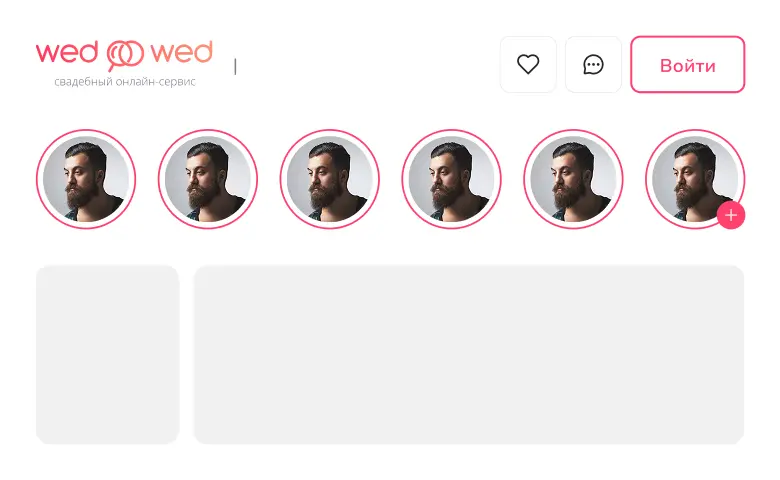Open favorites with the heart icon
Image resolution: width=780 pixels, height=480 pixels.
528,65
